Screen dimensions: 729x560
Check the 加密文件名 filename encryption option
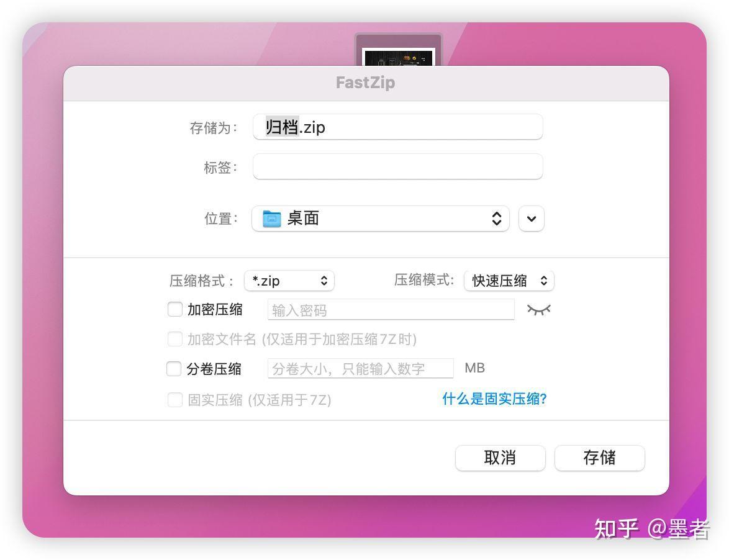[175, 339]
